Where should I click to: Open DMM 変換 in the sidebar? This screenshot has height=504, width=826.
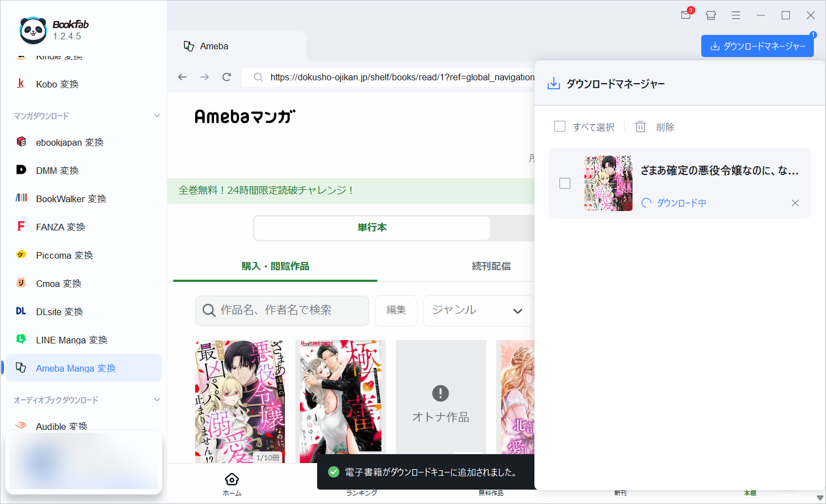pyautogui.click(x=83, y=171)
